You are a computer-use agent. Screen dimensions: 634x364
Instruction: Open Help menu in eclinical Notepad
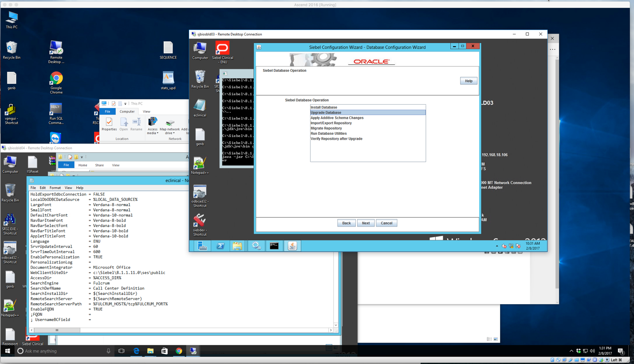(80, 188)
